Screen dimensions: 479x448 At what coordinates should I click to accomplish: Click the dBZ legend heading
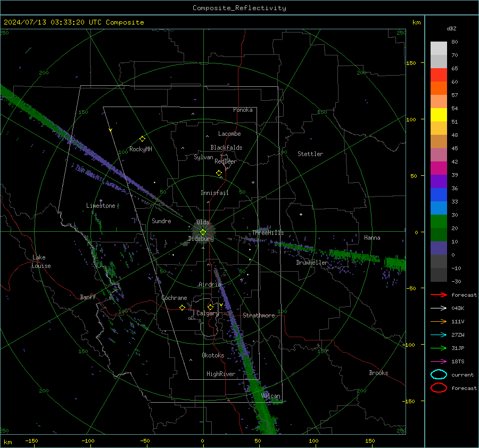click(x=451, y=28)
